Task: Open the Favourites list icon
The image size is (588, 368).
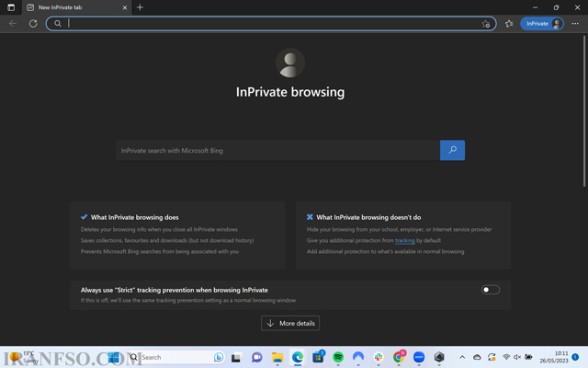Action: [x=509, y=24]
